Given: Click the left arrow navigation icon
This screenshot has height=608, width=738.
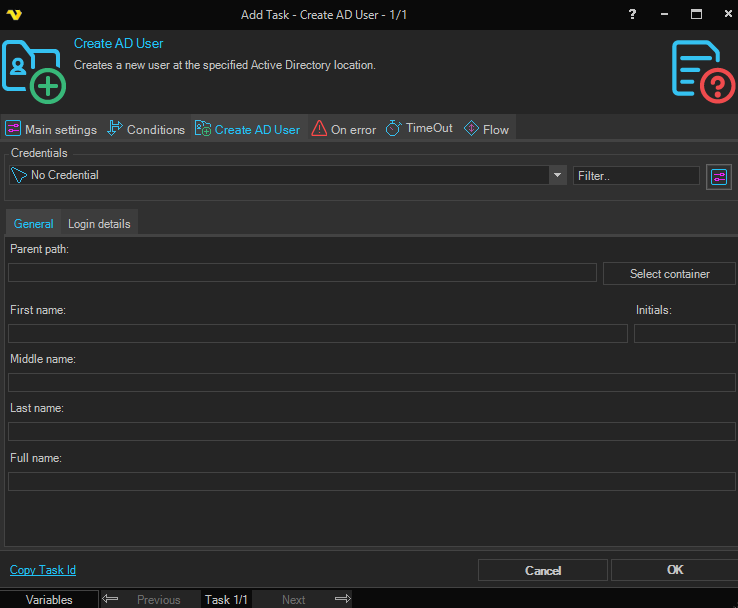Looking at the screenshot, I should pos(111,599).
